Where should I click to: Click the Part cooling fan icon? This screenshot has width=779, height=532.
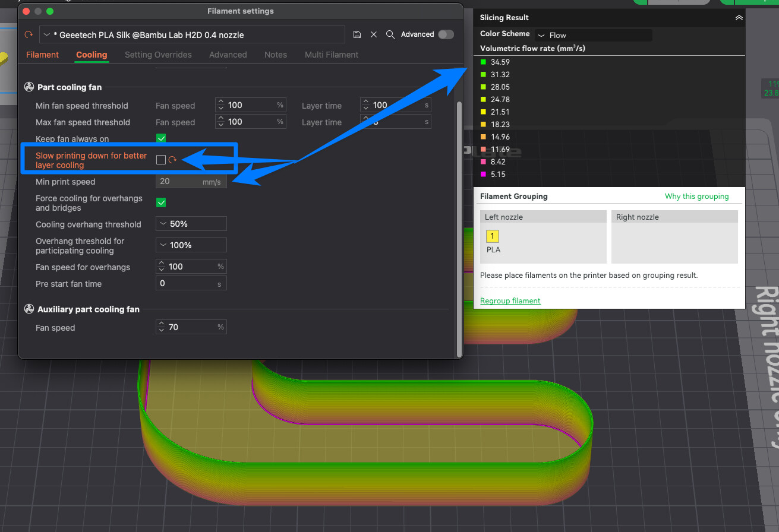pyautogui.click(x=29, y=87)
